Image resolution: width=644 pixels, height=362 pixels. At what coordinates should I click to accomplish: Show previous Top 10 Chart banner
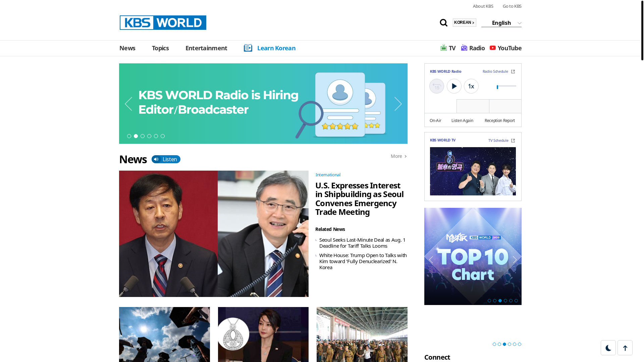click(431, 260)
